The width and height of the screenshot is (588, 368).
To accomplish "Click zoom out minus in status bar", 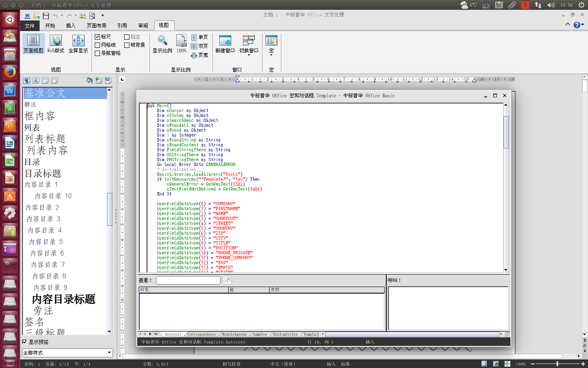I will (533, 364).
